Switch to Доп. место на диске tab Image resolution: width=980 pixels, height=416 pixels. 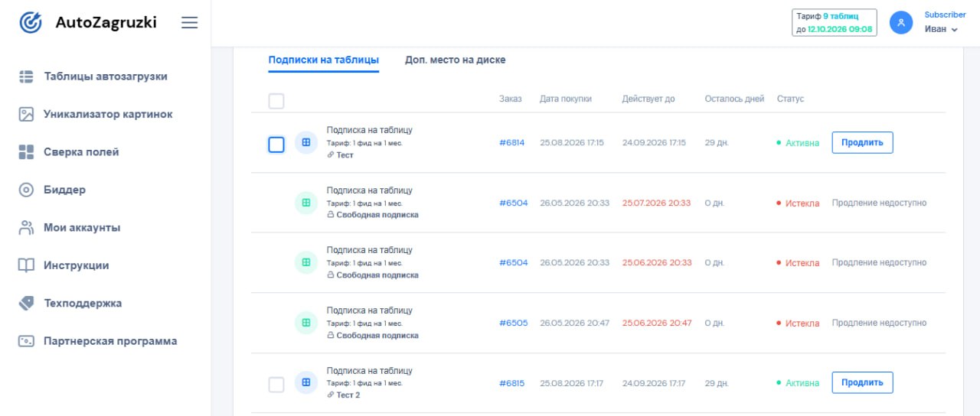455,60
